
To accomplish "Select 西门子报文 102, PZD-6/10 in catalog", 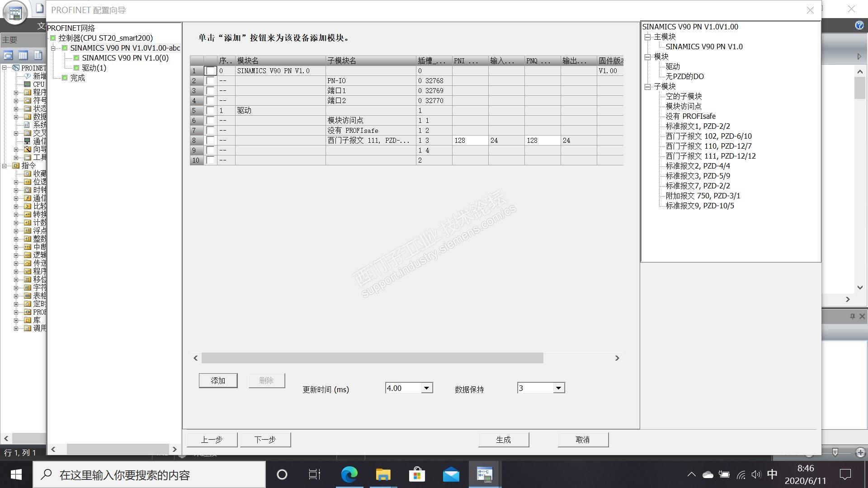I will point(708,136).
